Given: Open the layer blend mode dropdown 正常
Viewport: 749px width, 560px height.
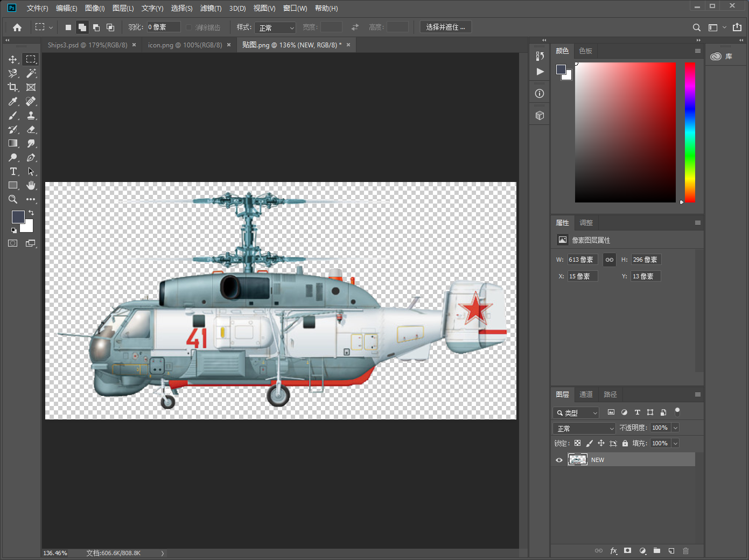Looking at the screenshot, I should point(584,429).
